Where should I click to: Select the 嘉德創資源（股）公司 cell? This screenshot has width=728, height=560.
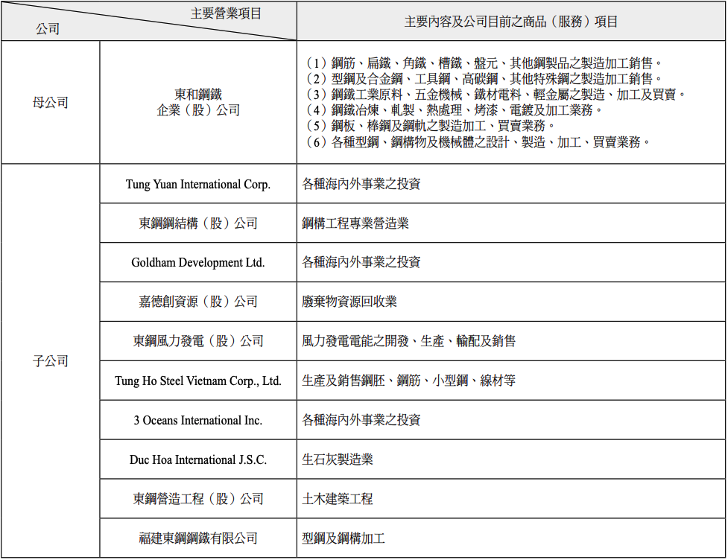tap(198, 302)
